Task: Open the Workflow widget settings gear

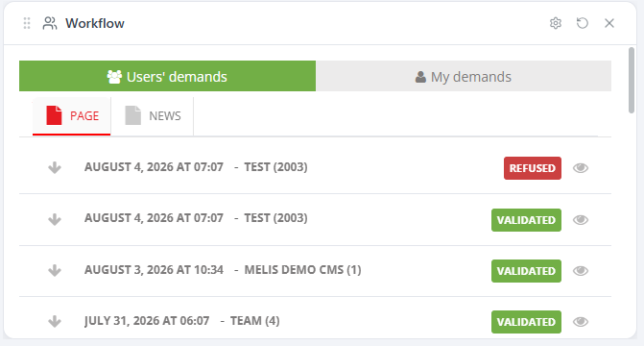Action: click(556, 23)
